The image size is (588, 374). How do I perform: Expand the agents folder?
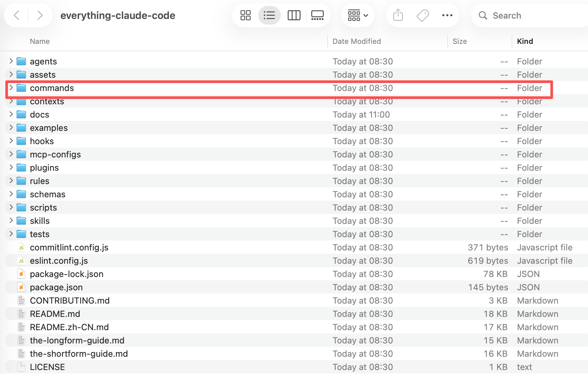click(x=11, y=61)
